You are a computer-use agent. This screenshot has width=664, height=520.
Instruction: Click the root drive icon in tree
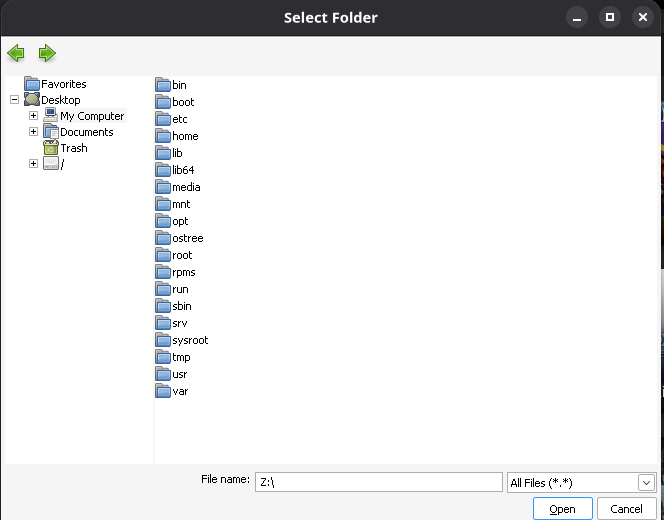click(x=51, y=164)
